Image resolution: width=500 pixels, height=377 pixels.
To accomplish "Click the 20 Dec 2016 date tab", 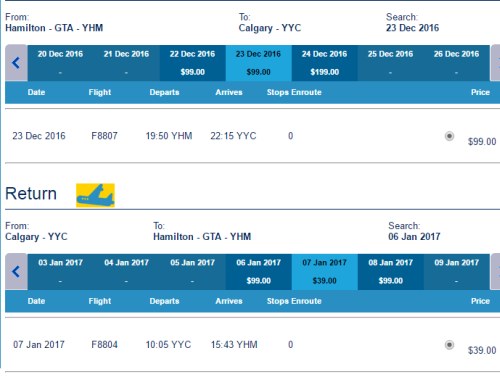I will 60,63.
